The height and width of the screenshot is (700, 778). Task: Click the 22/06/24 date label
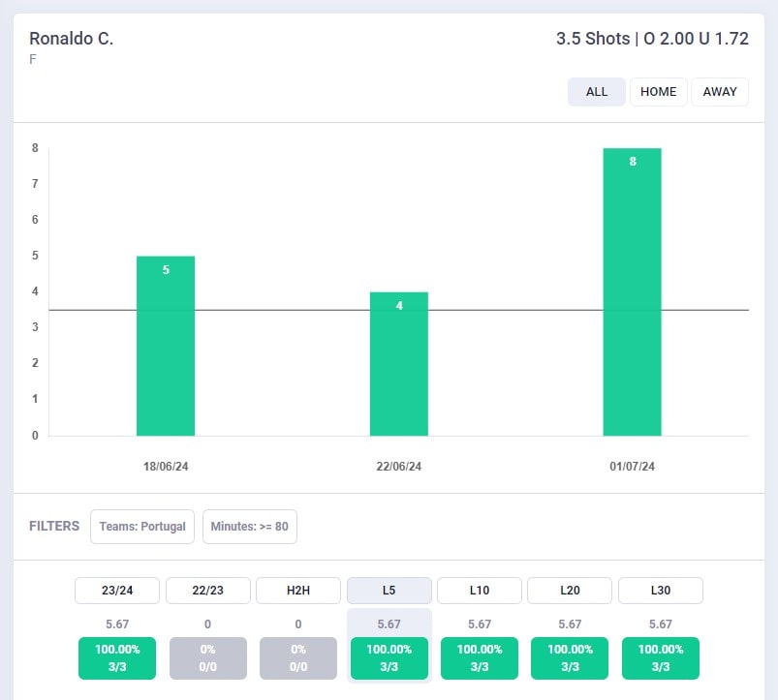coord(399,467)
